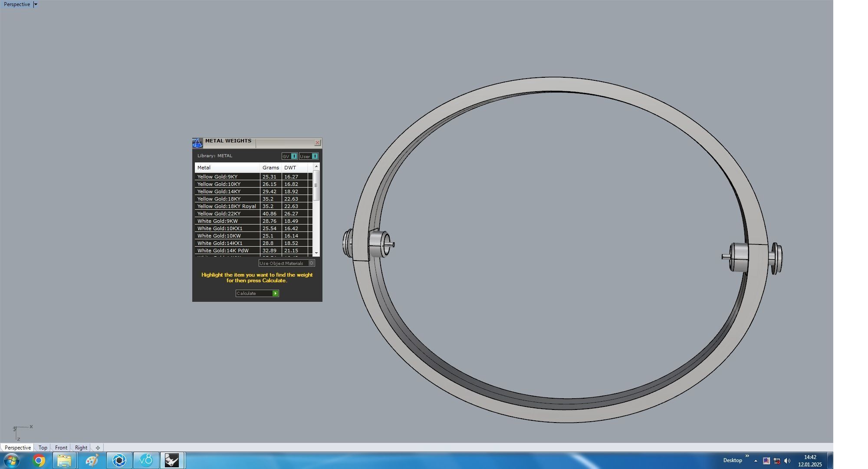Select the White Gold:14K PdW row
This screenshot has height=469, width=868.
click(x=253, y=251)
